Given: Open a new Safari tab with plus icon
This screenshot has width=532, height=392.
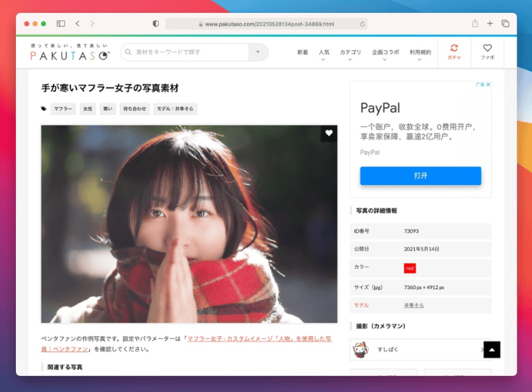Looking at the screenshot, I should tap(490, 24).
